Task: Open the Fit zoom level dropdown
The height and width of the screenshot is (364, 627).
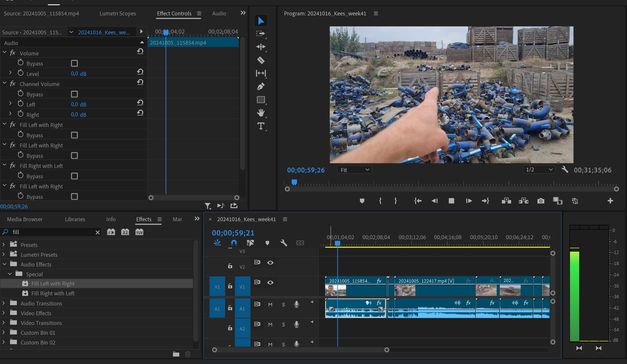Action: point(354,170)
